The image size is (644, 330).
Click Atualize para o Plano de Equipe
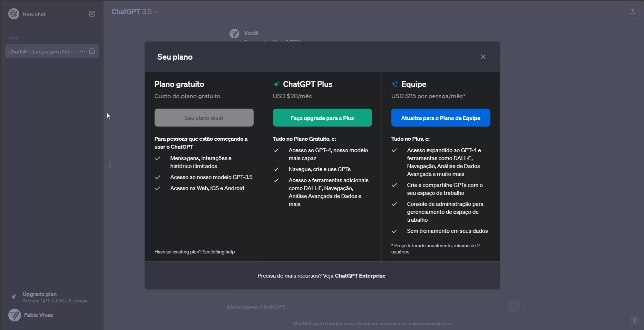coord(441,118)
